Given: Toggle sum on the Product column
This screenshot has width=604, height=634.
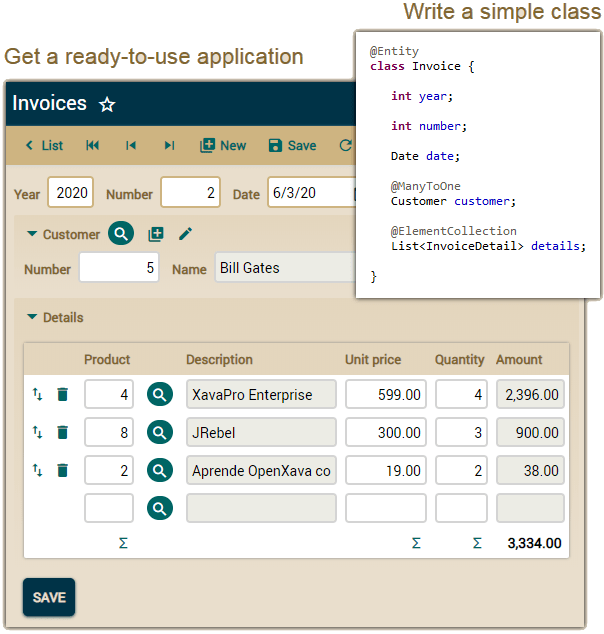Looking at the screenshot, I should point(123,544).
